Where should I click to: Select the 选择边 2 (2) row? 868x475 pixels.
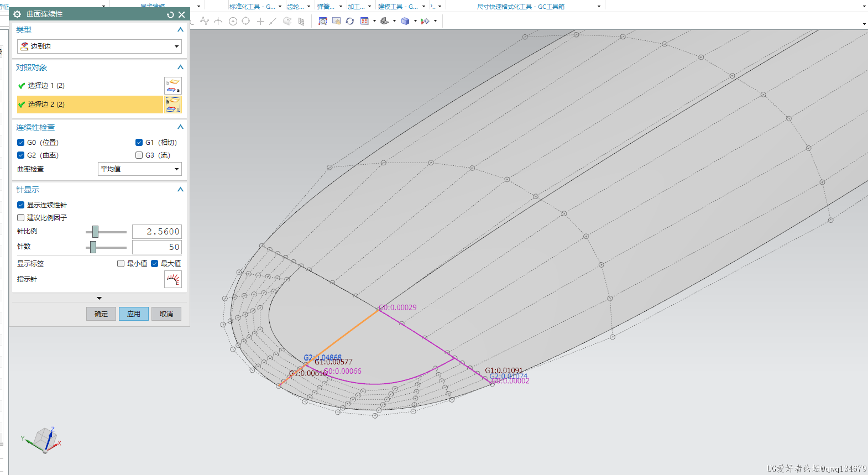[90, 105]
